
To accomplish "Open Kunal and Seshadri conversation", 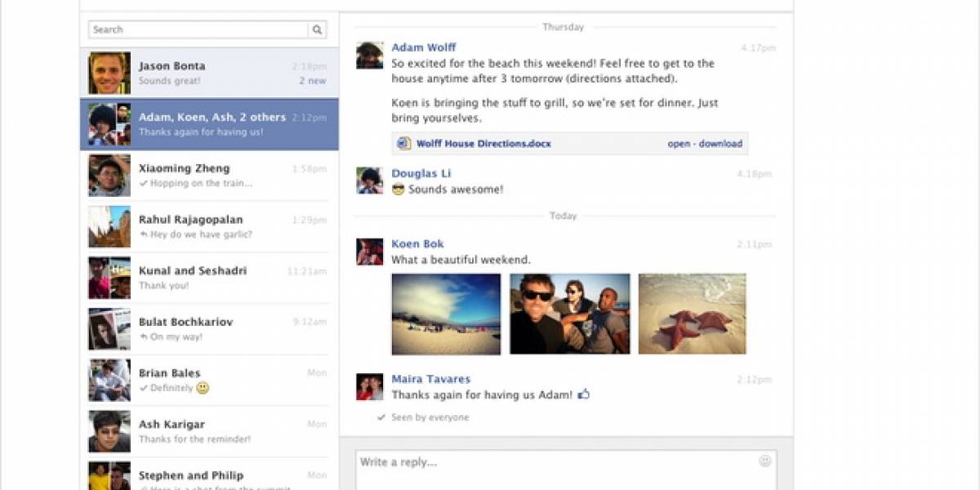I will click(x=209, y=278).
